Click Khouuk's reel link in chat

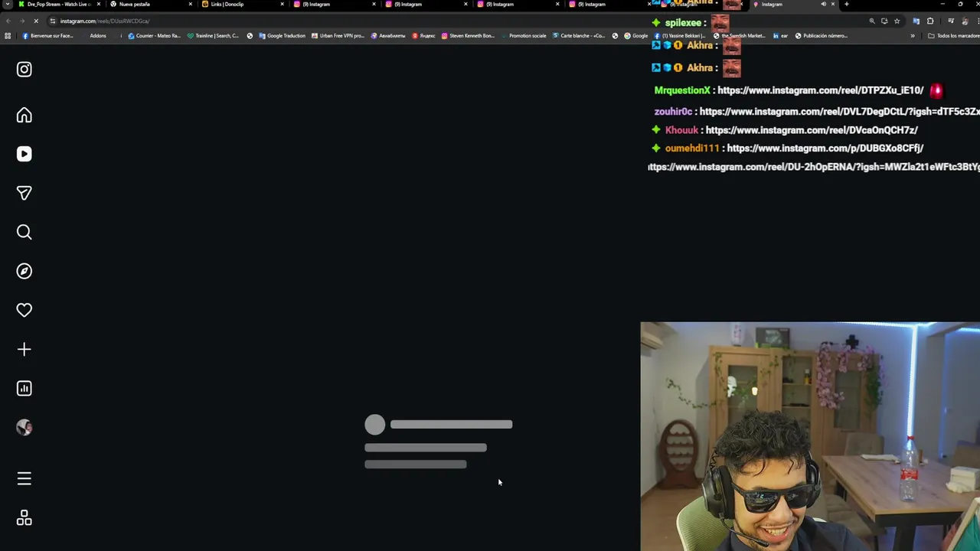[811, 130]
